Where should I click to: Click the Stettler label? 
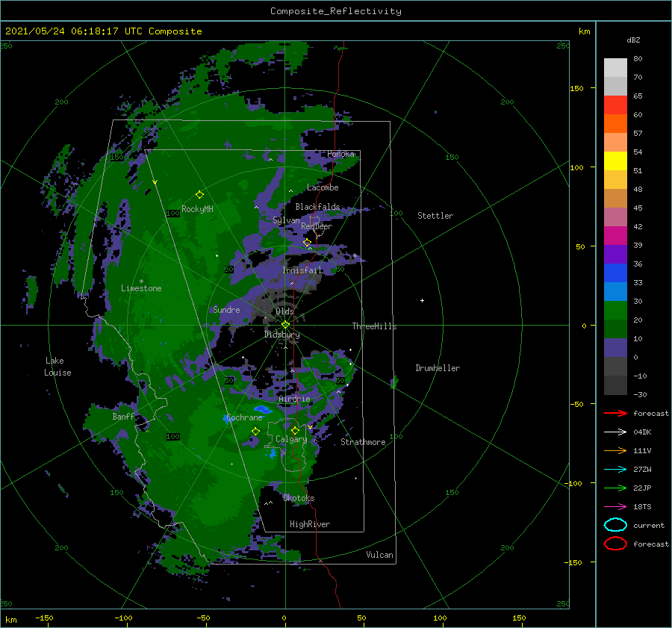click(435, 216)
